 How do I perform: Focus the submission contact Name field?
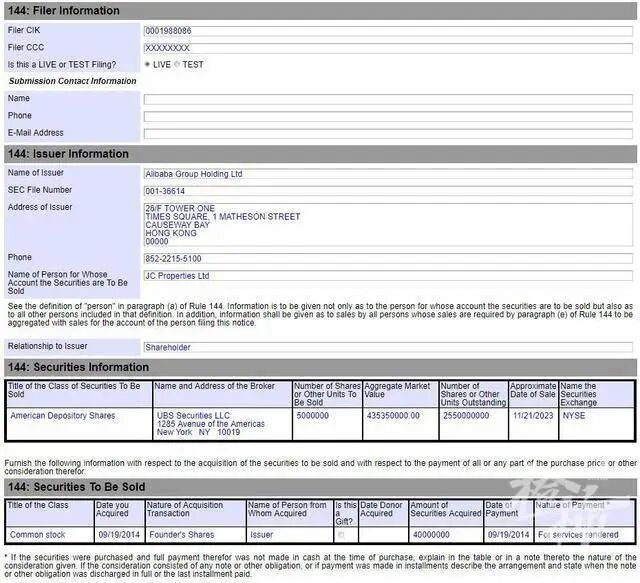pos(388,99)
